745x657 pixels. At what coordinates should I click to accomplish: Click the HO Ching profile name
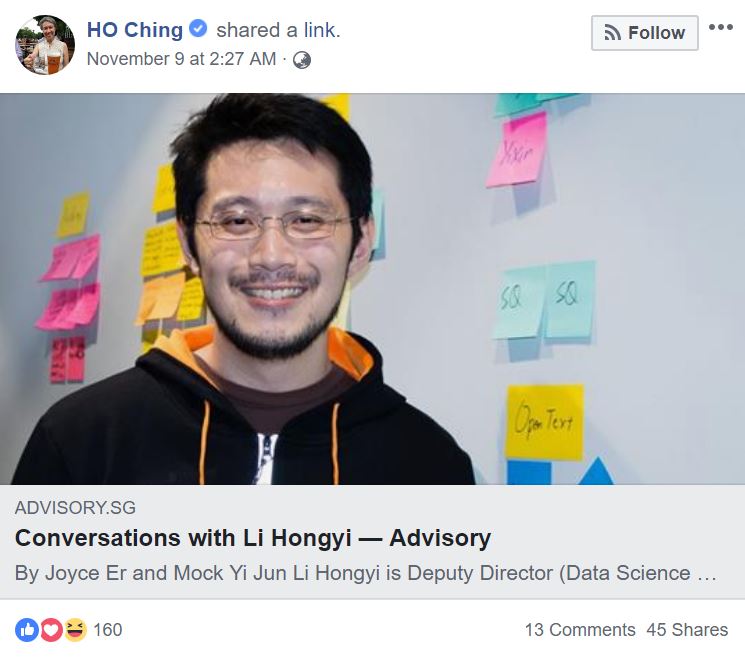(x=134, y=30)
